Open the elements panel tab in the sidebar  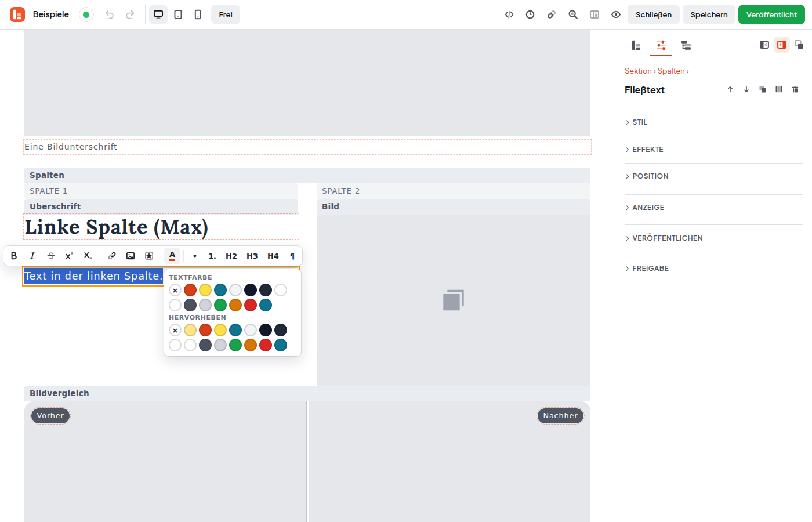[636, 45]
